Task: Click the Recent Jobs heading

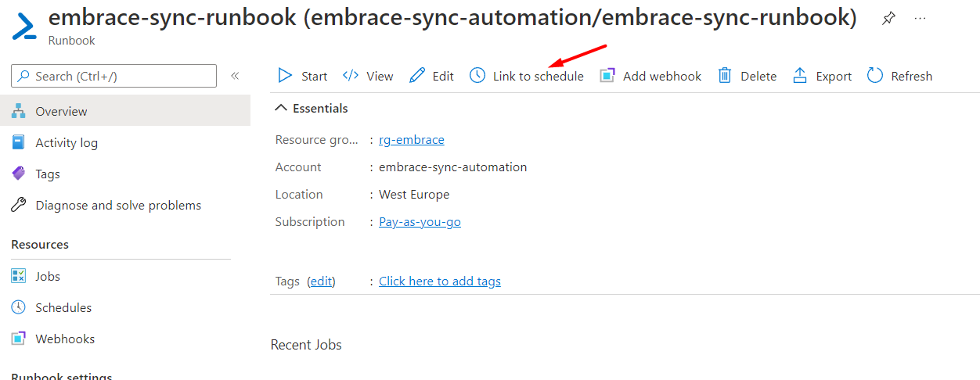Action: (x=306, y=345)
